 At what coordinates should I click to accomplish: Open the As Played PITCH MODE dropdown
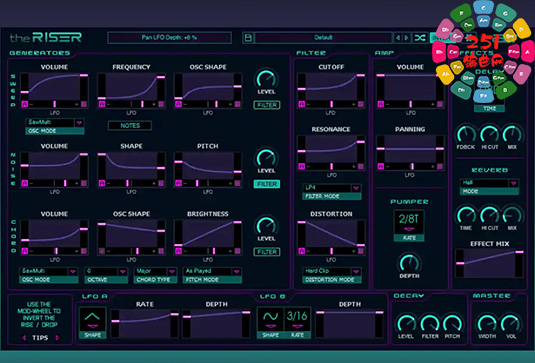pyautogui.click(x=212, y=275)
